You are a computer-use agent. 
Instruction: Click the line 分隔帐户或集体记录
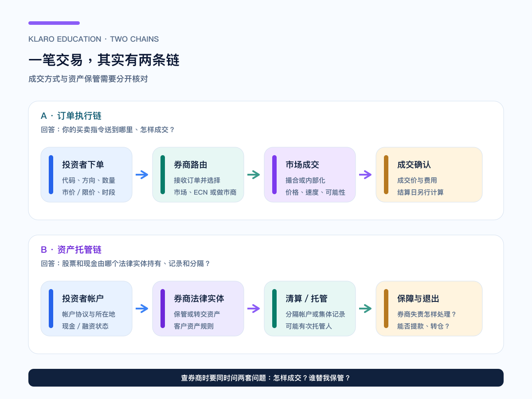[x=315, y=314]
